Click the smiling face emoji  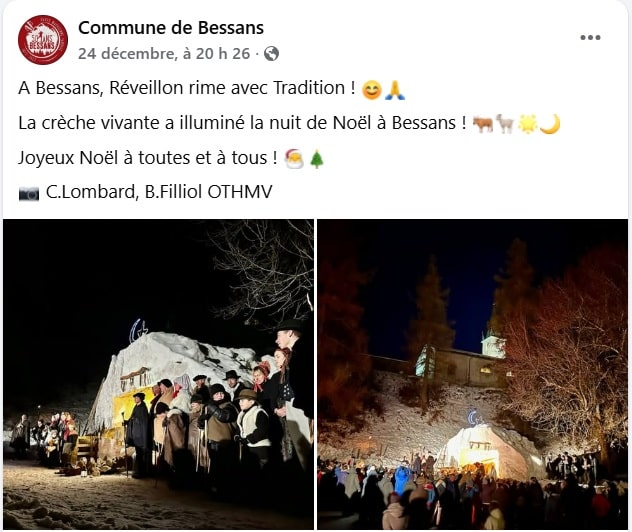pyautogui.click(x=372, y=90)
